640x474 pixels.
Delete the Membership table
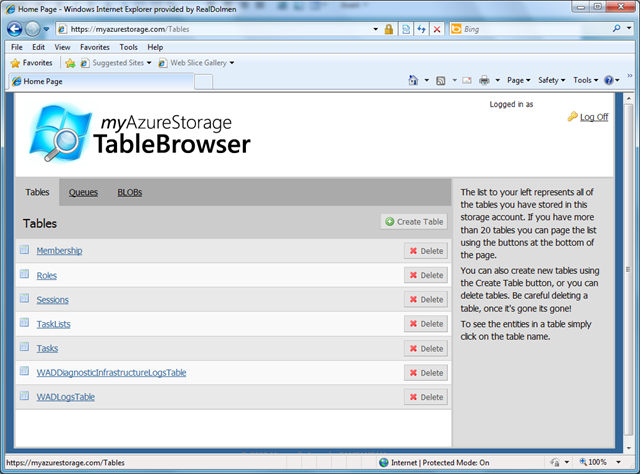pyautogui.click(x=426, y=251)
